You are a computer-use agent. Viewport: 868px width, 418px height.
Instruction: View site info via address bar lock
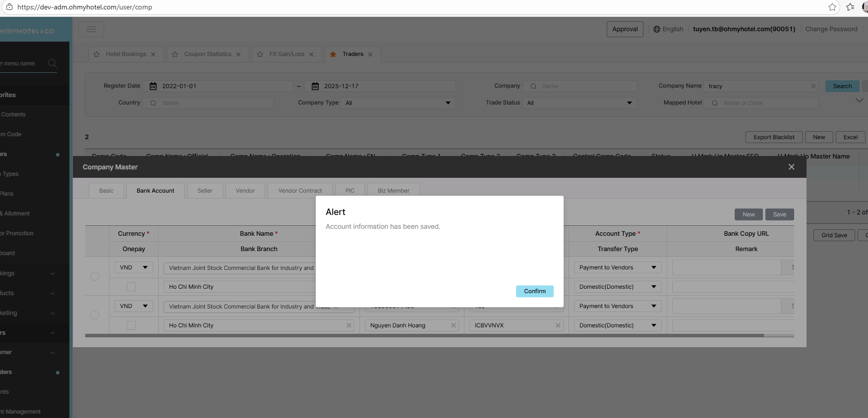tap(9, 7)
